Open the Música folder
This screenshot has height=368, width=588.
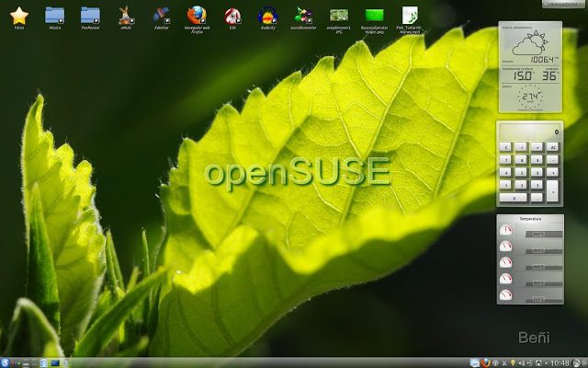click(54, 15)
